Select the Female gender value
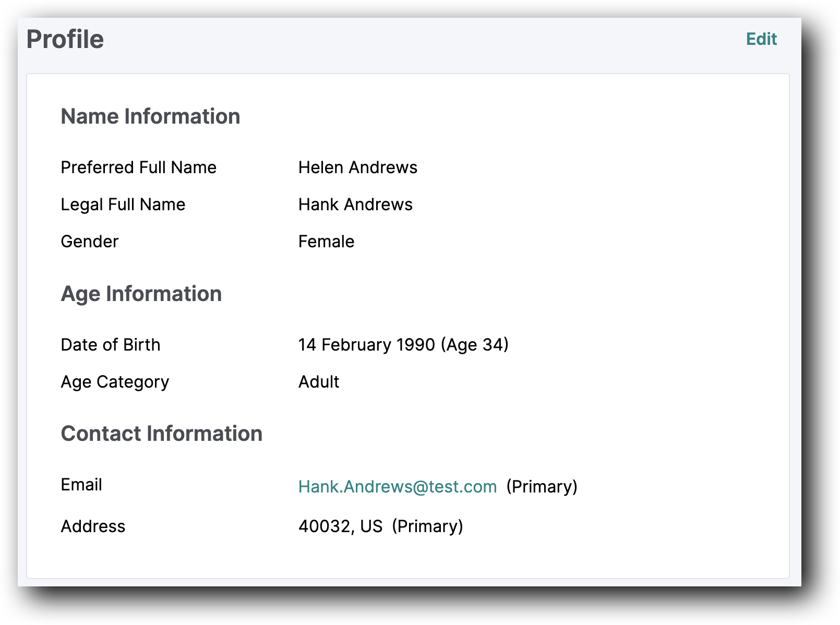This screenshot has width=840, height=625. (x=326, y=242)
